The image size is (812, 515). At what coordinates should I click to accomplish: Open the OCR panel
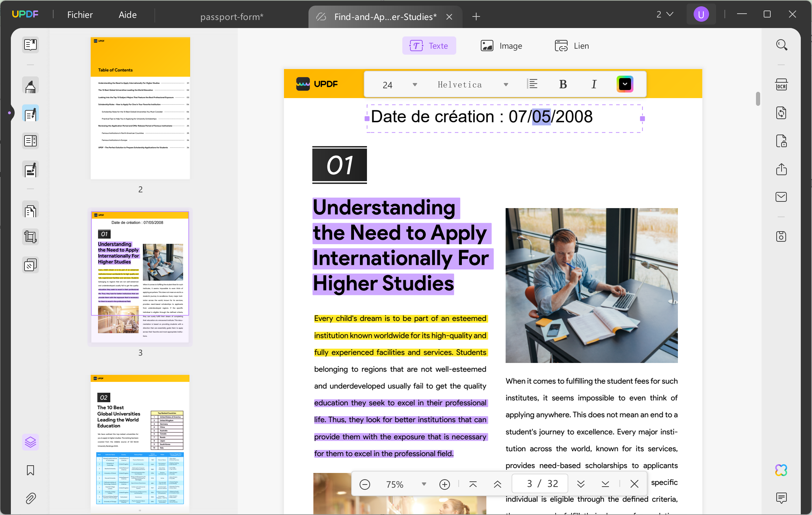tap(782, 84)
